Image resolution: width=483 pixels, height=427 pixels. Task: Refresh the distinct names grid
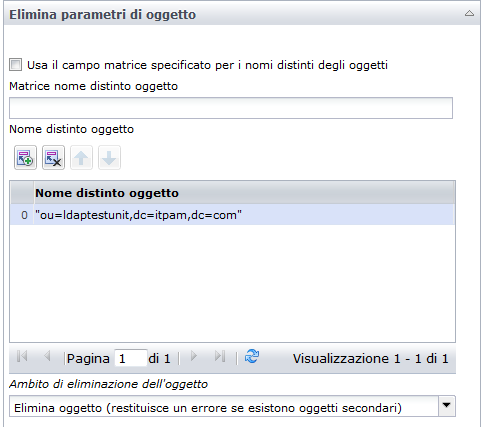252,357
